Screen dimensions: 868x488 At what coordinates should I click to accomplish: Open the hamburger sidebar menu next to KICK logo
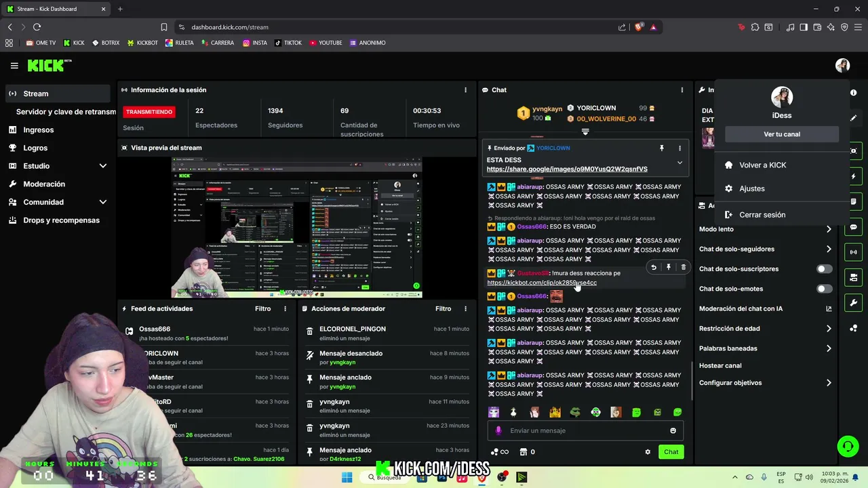point(14,66)
